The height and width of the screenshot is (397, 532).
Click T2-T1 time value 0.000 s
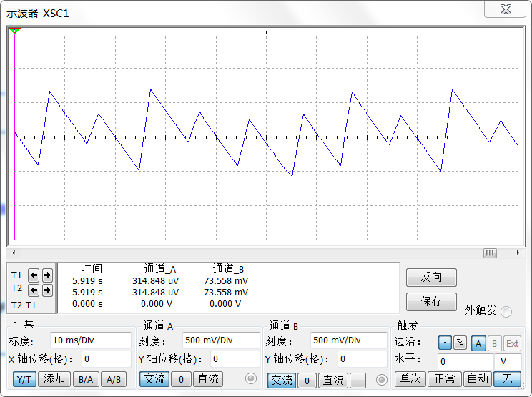tap(87, 304)
